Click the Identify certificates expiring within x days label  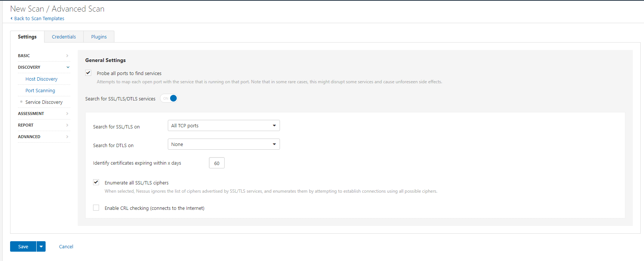pos(137,163)
